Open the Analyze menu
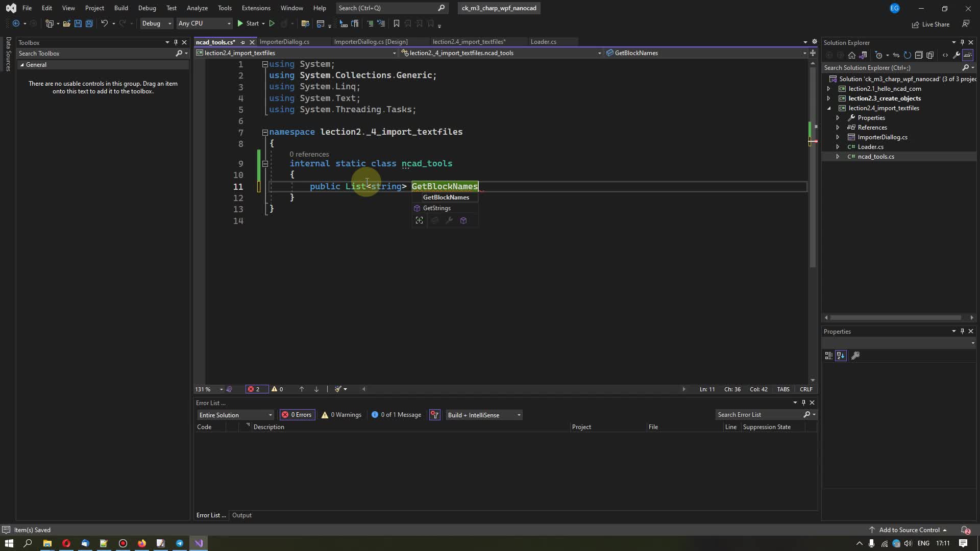The height and width of the screenshot is (551, 980). pos(197,8)
